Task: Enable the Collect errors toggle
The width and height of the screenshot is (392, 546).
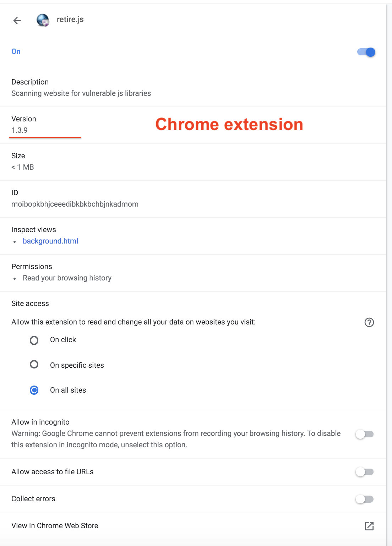Action: [x=365, y=499]
